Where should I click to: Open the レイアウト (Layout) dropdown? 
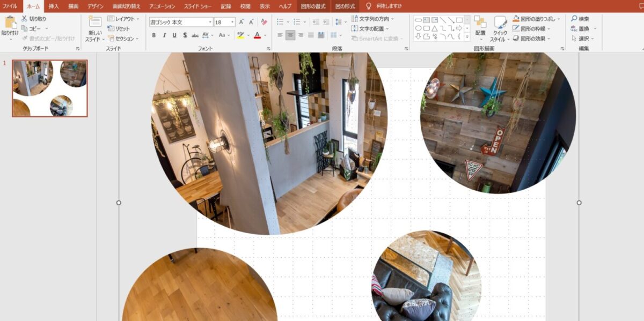[123, 19]
